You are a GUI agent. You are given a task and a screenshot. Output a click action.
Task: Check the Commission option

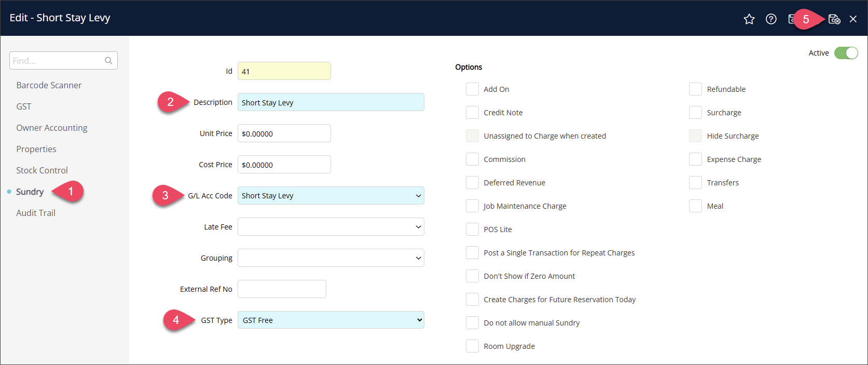[x=472, y=159]
